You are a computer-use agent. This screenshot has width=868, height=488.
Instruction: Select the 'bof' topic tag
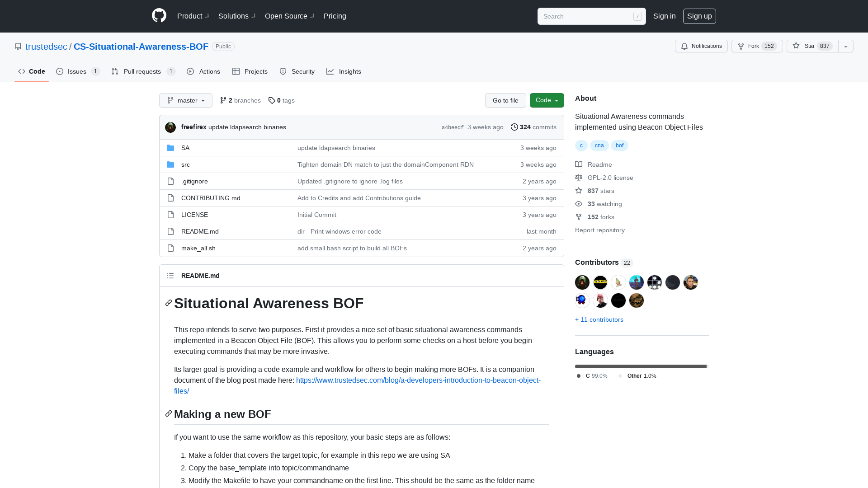(x=619, y=145)
